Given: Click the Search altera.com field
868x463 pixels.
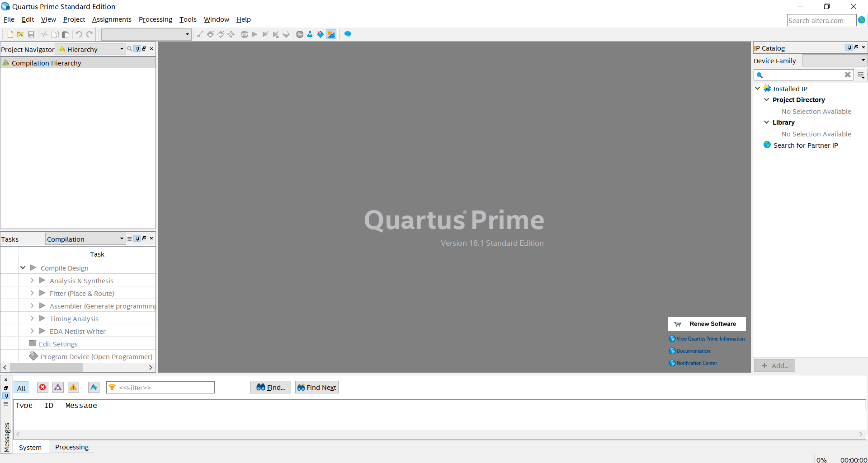Looking at the screenshot, I should pos(821,20).
